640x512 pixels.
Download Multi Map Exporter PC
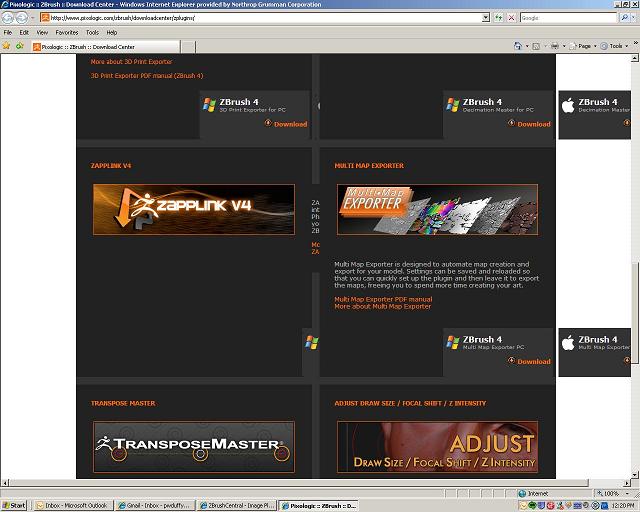[529, 361]
